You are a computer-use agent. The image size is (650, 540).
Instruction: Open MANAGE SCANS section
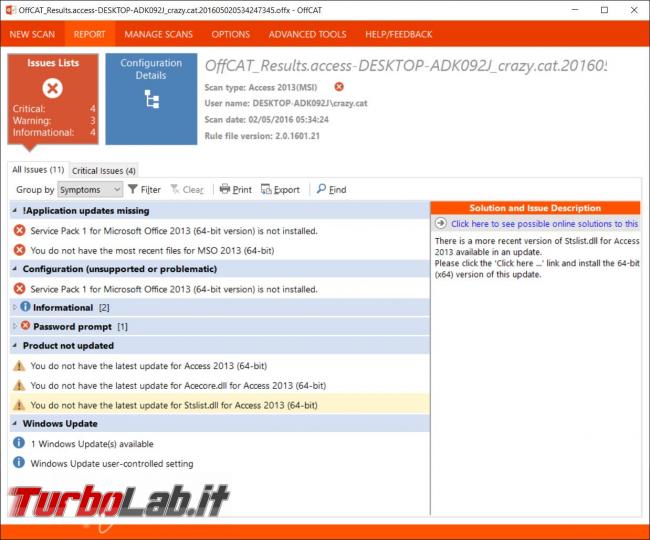pyautogui.click(x=158, y=34)
